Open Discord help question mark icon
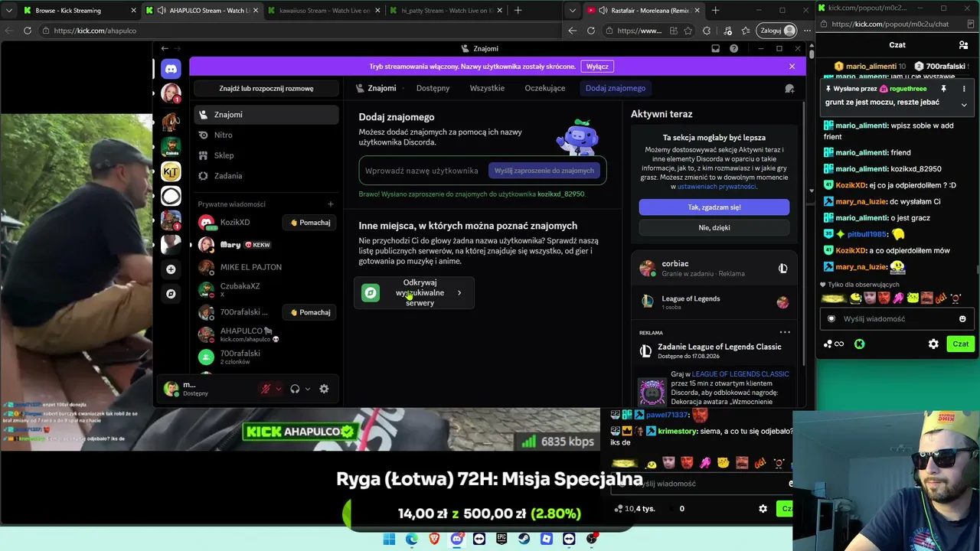Screen dimensions: 980x551 pyautogui.click(x=733, y=48)
